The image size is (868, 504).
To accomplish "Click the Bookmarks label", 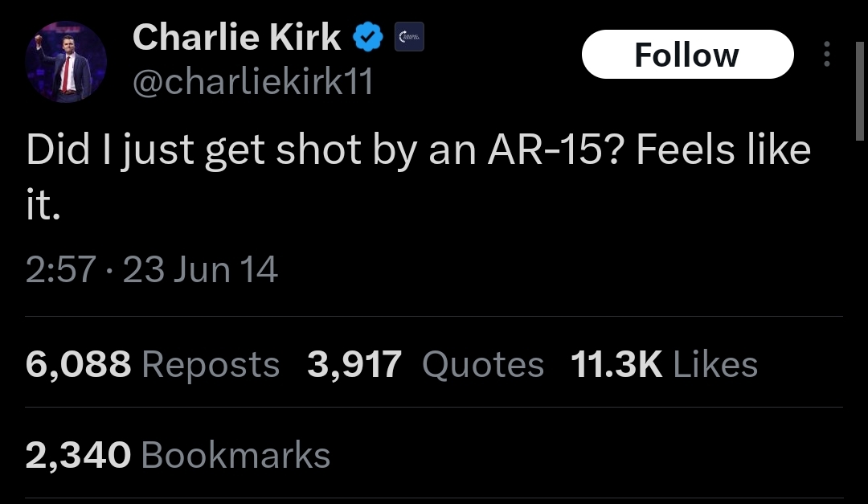I will (x=235, y=455).
